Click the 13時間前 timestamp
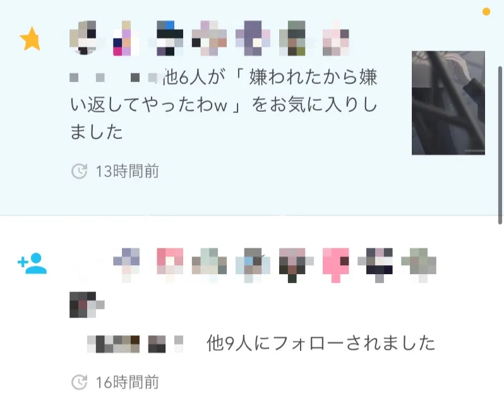Image resolution: width=504 pixels, height=420 pixels. pyautogui.click(x=128, y=171)
